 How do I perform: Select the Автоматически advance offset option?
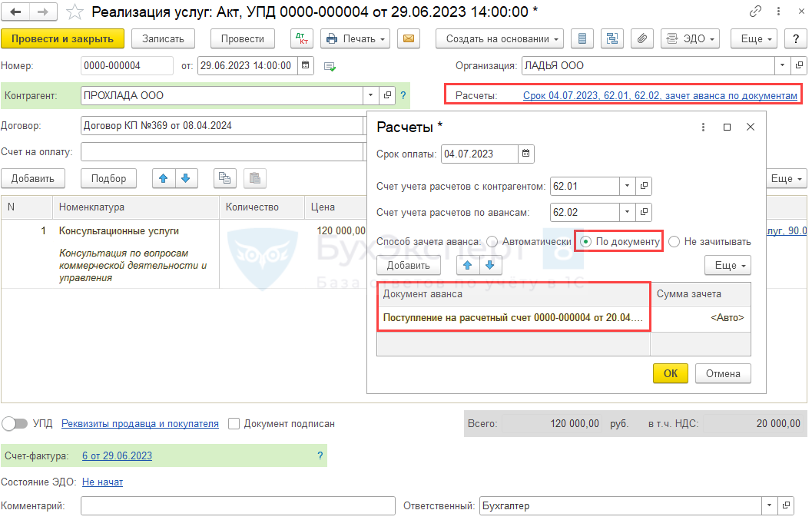coord(492,242)
